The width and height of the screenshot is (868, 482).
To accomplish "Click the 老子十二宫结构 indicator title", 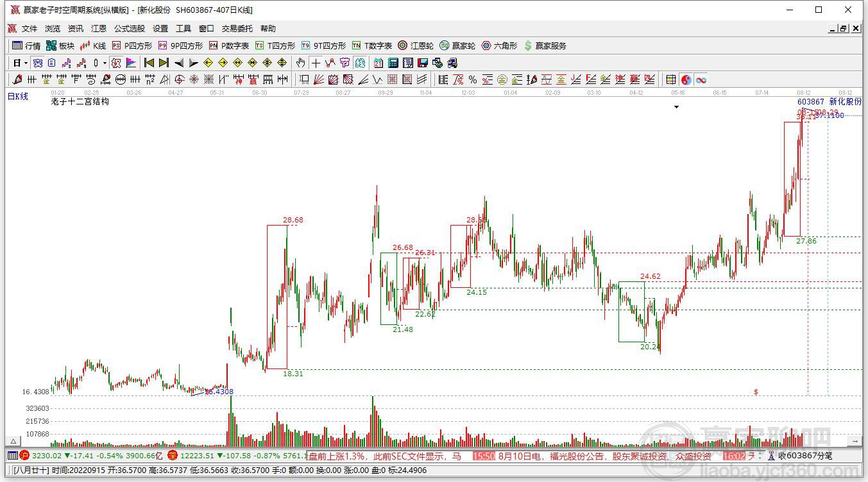I will [x=80, y=101].
